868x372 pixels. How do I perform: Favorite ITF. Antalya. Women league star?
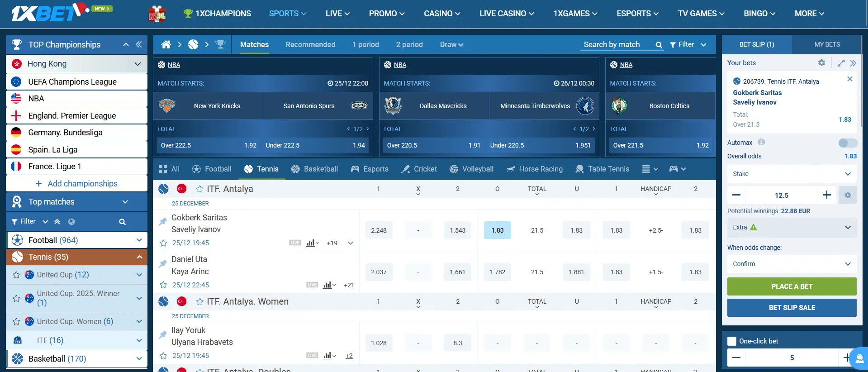199,302
